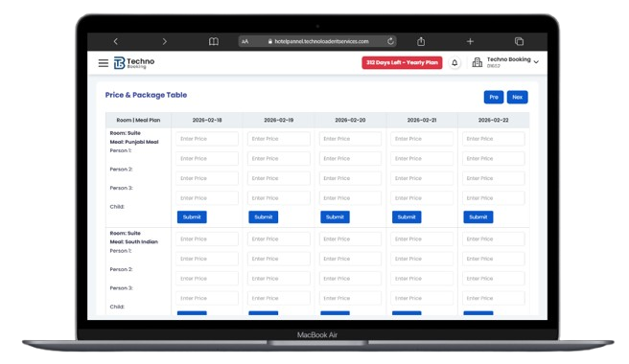Click Punjabi Meal Person 2 price for 2026-02-19
The height and width of the screenshot is (364, 629).
tap(279, 158)
